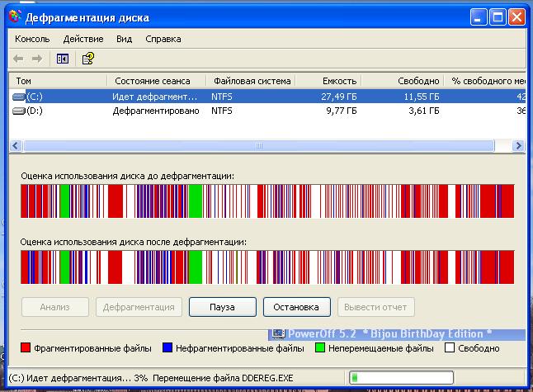Click the left arrow of the horizontal scrollbar
533x392 pixels.
point(16,146)
